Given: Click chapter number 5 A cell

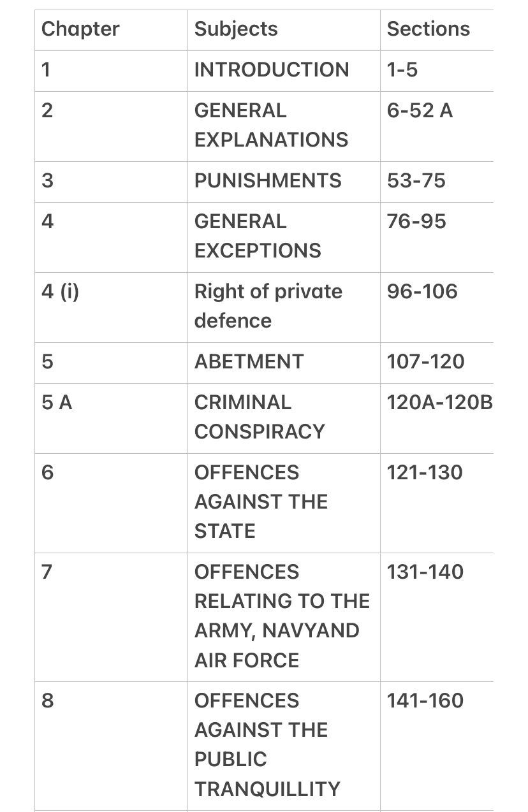Looking at the screenshot, I should tap(57, 403).
